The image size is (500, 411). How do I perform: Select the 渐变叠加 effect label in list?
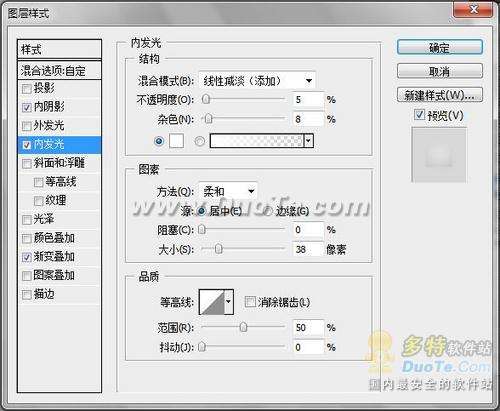click(54, 257)
